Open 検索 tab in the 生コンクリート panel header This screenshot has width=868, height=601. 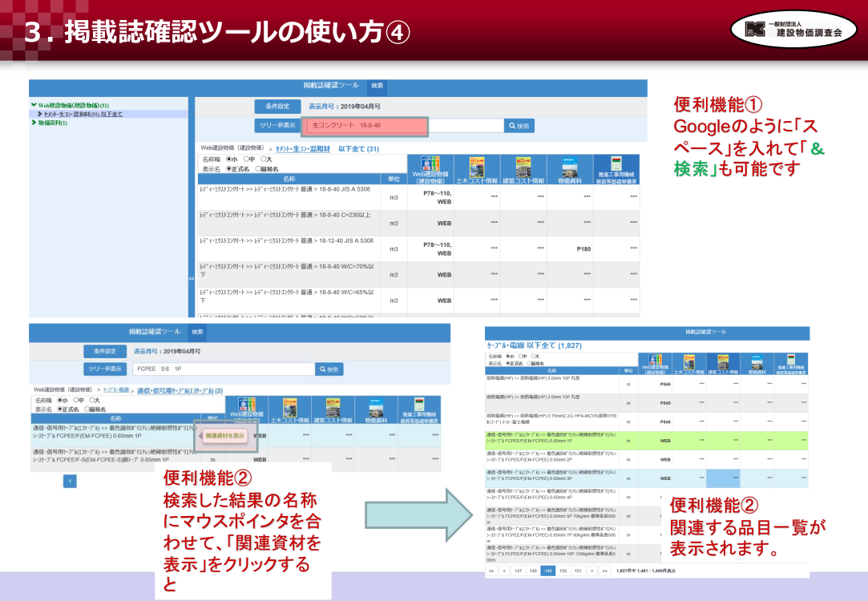[377, 86]
